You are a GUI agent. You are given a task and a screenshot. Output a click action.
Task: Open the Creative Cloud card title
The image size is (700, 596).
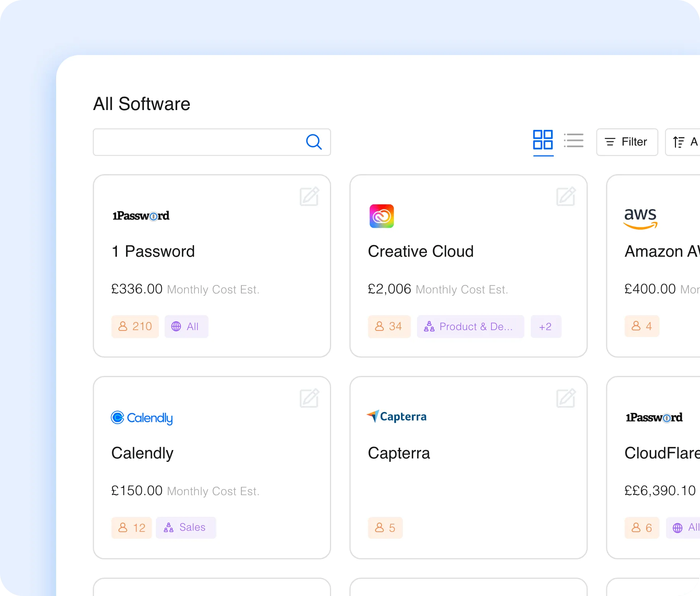tap(421, 251)
